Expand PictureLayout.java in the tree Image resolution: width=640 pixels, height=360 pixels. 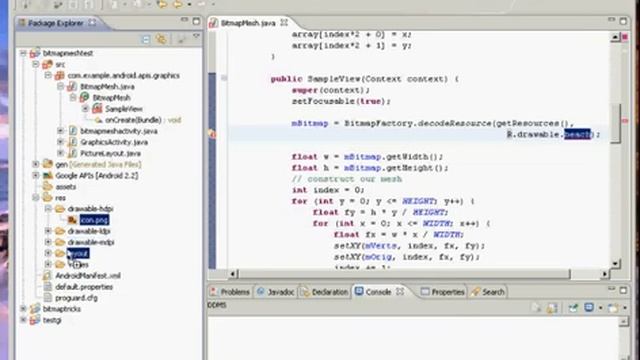pyautogui.click(x=60, y=153)
